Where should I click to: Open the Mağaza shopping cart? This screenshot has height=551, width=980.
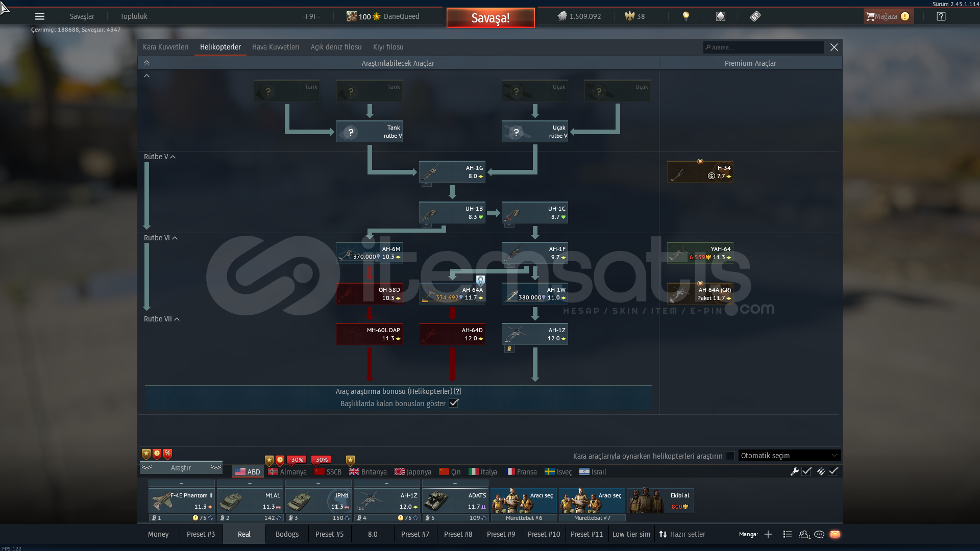[x=888, y=16]
